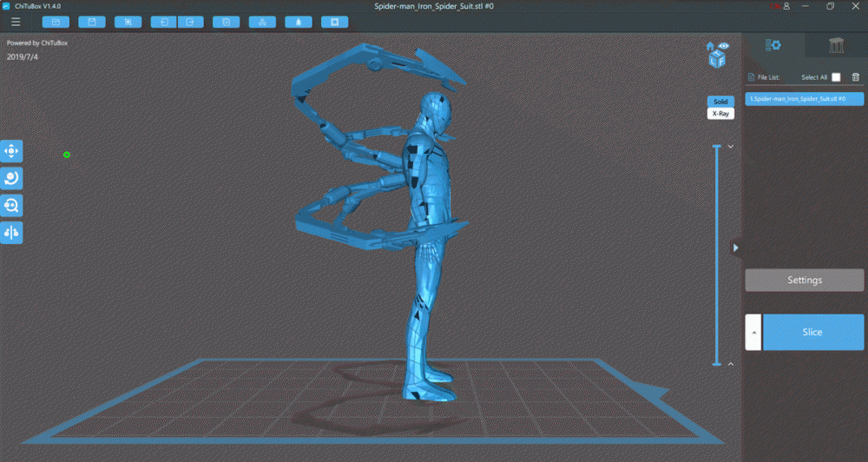Switch to the slice settings tab

[773, 45]
